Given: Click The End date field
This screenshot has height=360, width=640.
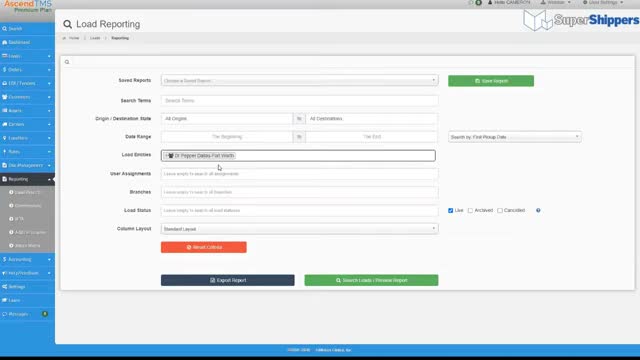Looking at the screenshot, I should (372, 137).
